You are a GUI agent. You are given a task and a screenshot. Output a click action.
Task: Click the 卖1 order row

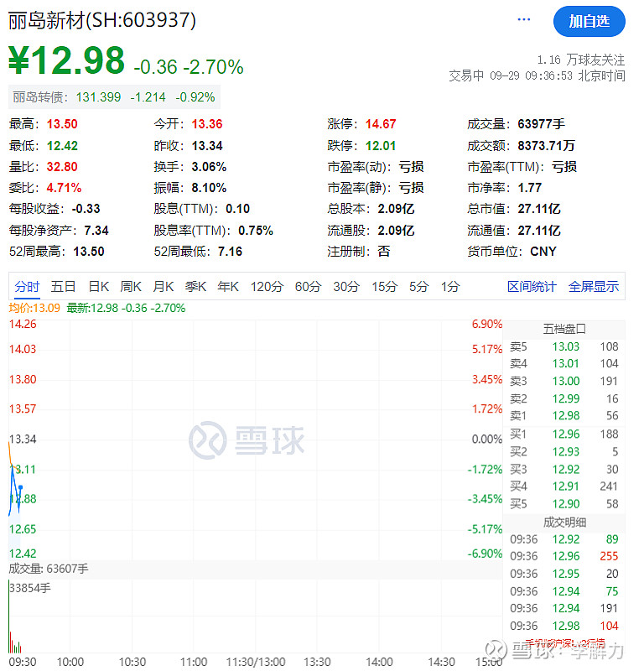coord(564,415)
